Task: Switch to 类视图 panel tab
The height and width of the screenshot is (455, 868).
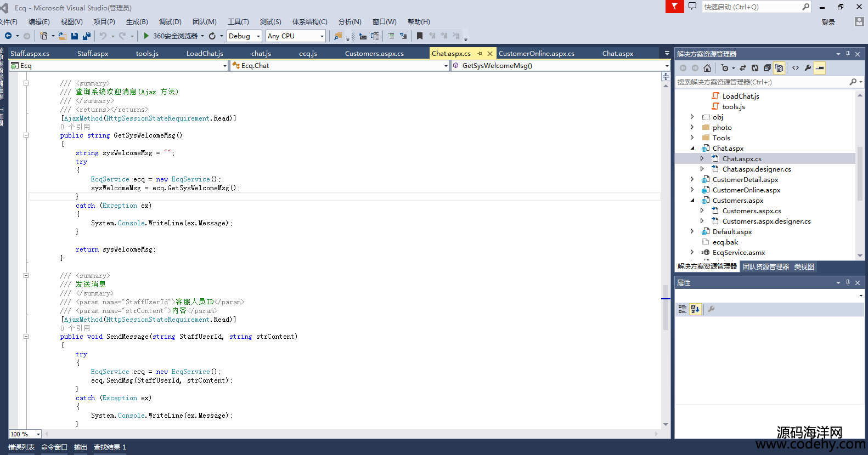Action: tap(804, 267)
